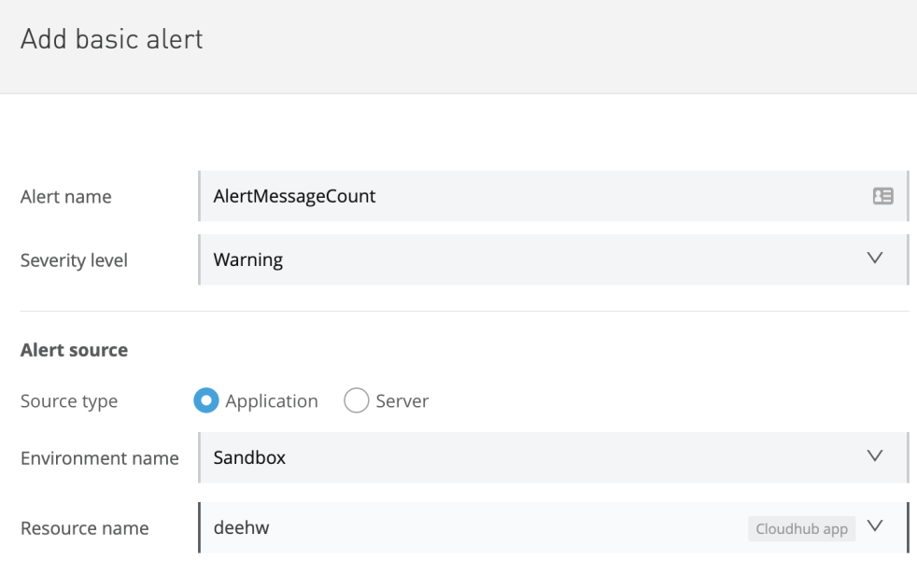Select the Server radio button

pos(356,400)
